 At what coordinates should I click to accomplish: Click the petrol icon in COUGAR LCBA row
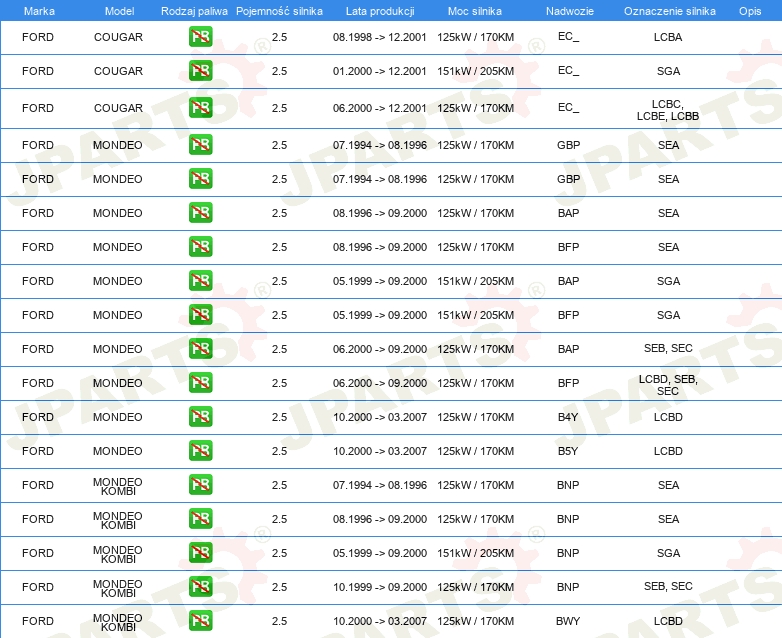[200, 37]
